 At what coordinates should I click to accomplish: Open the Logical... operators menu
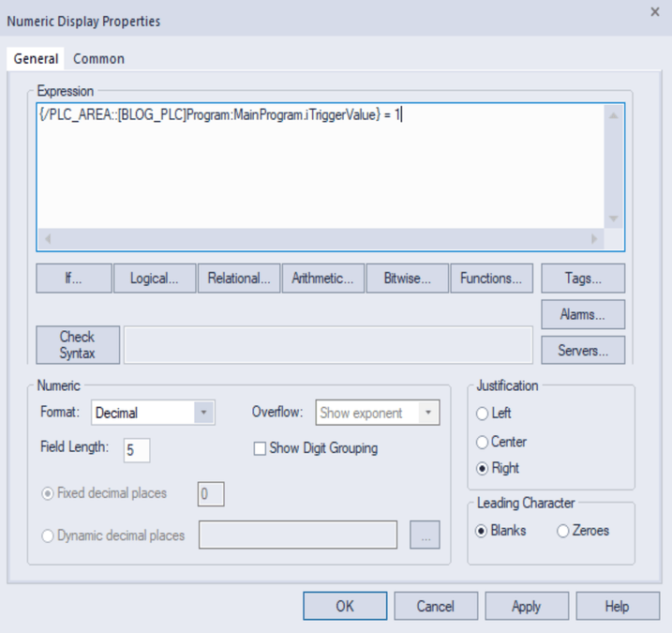pos(155,279)
